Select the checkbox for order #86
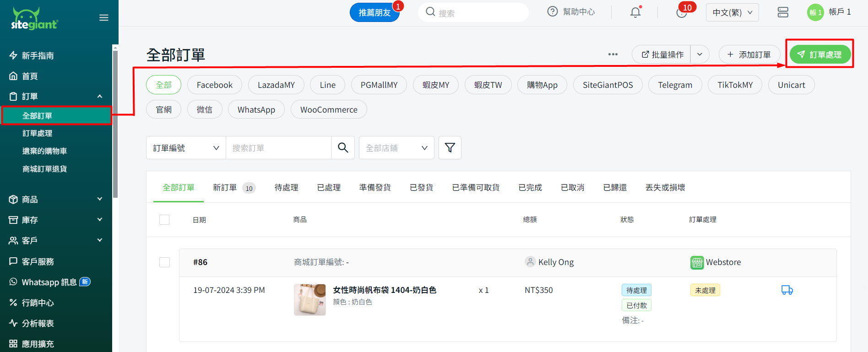The height and width of the screenshot is (352, 868). (164, 262)
